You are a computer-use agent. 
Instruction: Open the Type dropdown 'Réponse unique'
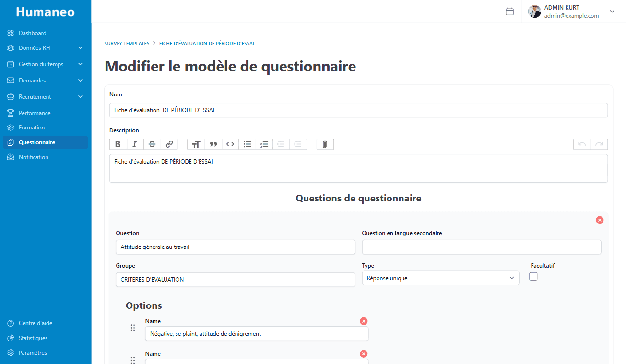tap(440, 278)
